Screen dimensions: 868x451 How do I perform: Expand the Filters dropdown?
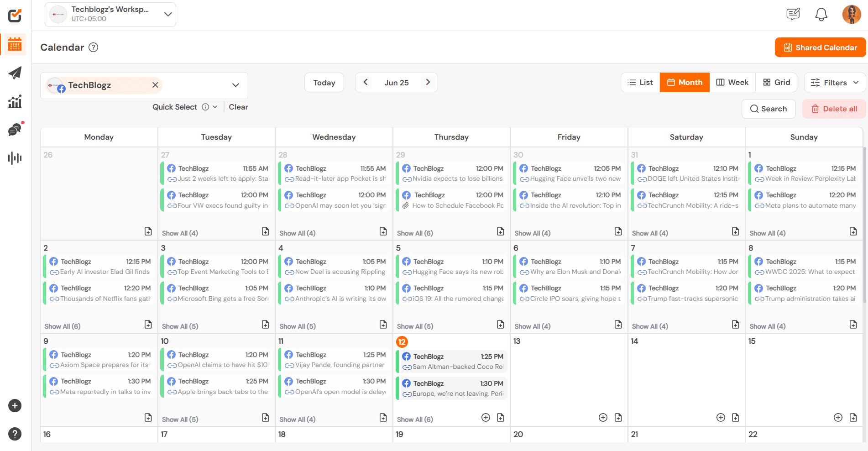pyautogui.click(x=834, y=82)
